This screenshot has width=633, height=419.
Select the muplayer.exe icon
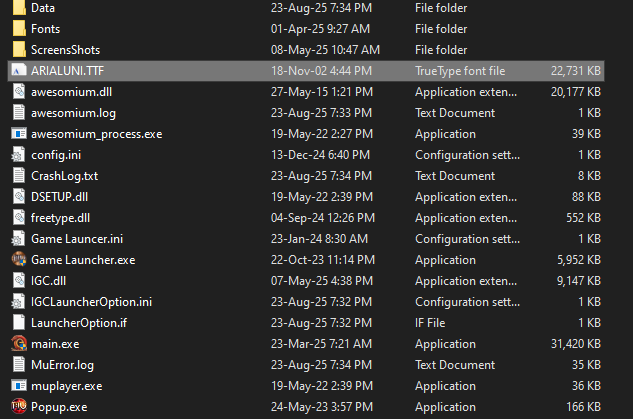[19, 385]
